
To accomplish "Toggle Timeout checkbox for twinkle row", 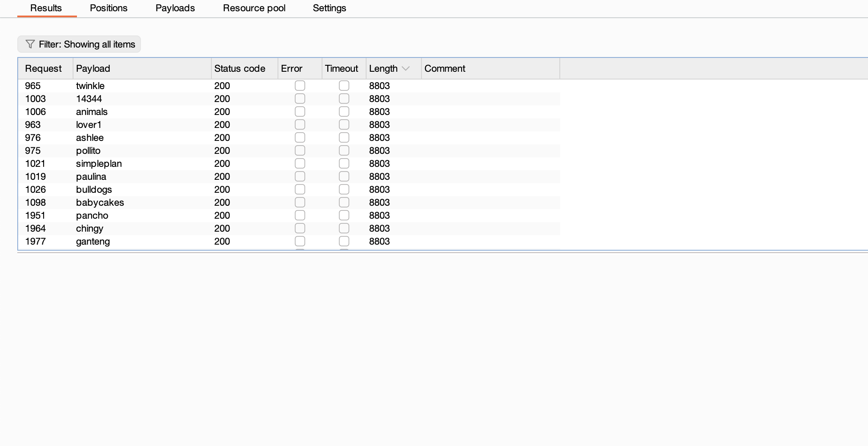I will (x=344, y=86).
